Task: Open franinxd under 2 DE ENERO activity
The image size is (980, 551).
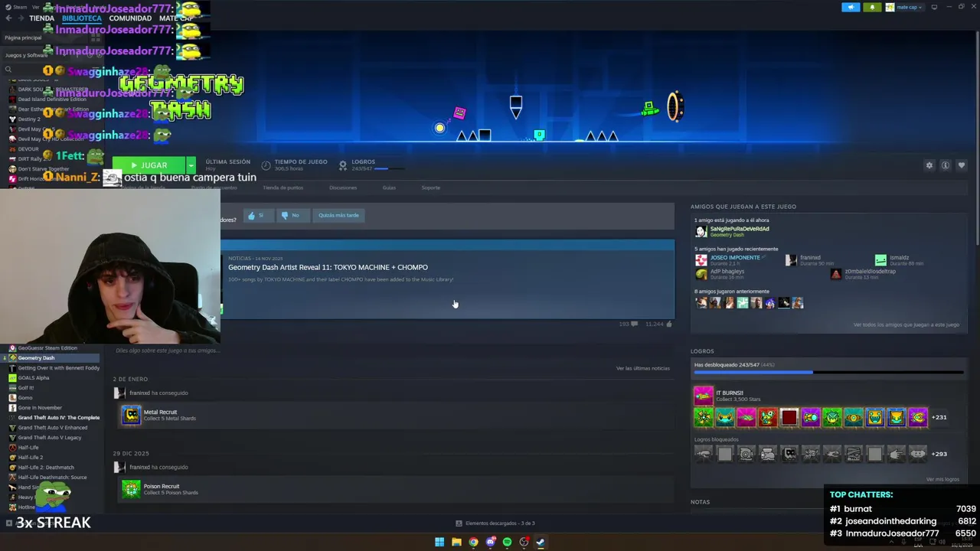Action: pos(139,393)
